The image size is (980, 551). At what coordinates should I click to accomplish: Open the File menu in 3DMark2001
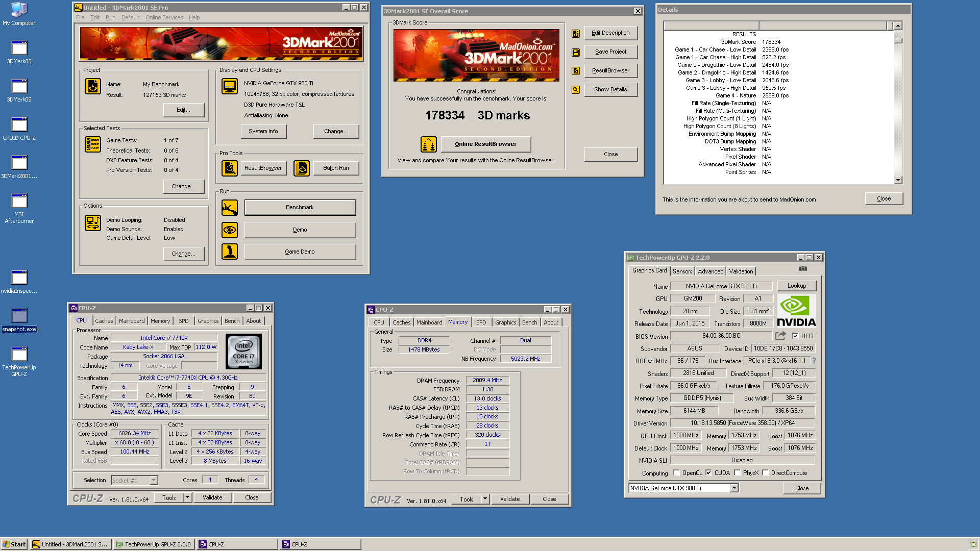pyautogui.click(x=80, y=17)
